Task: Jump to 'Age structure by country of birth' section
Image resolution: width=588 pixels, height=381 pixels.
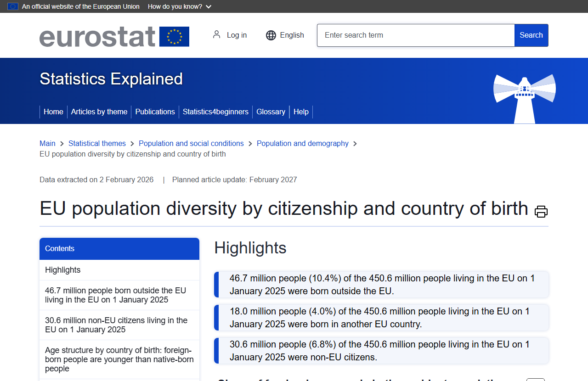Action: tap(119, 359)
